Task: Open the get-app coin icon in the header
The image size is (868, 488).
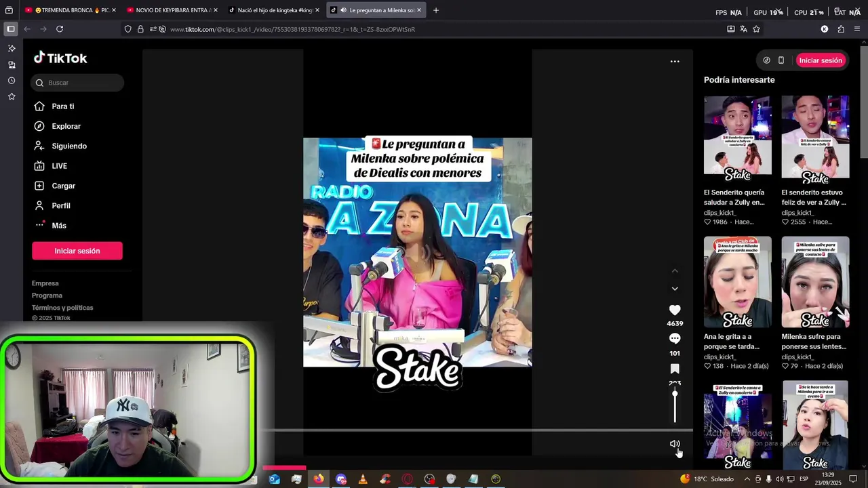Action: pos(766,60)
